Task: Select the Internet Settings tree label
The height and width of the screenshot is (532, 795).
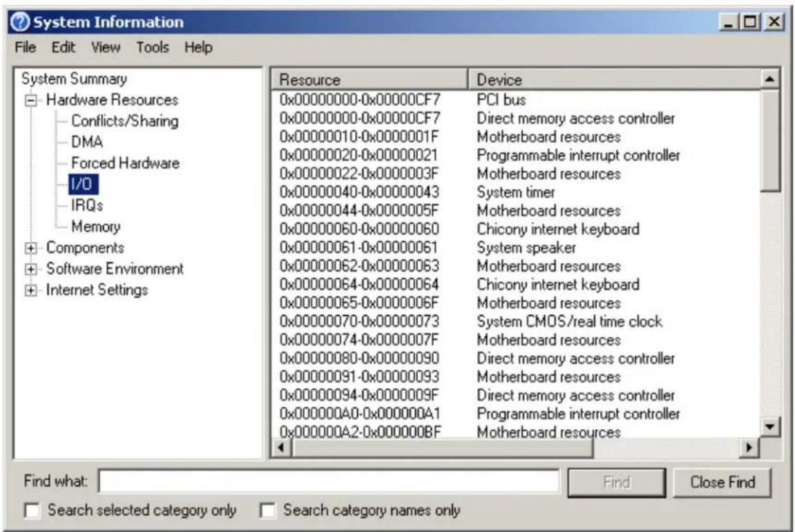Action: click(x=97, y=290)
